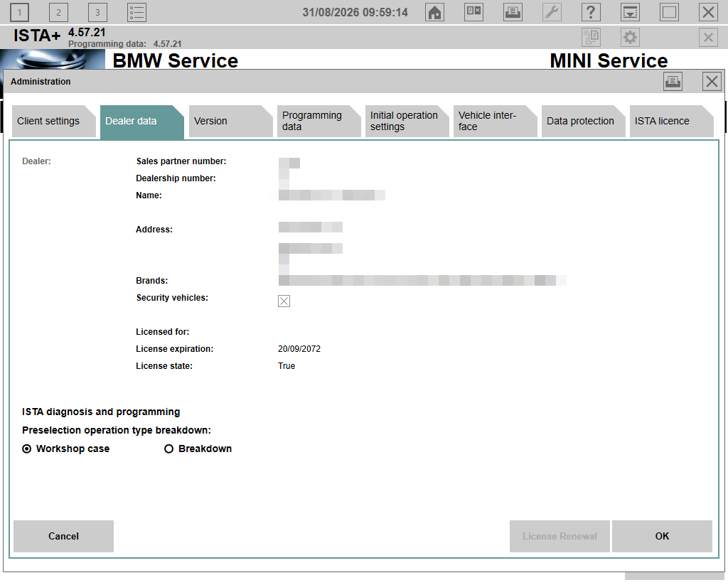Click the Dealership number label
The height and width of the screenshot is (585, 728).
click(176, 178)
